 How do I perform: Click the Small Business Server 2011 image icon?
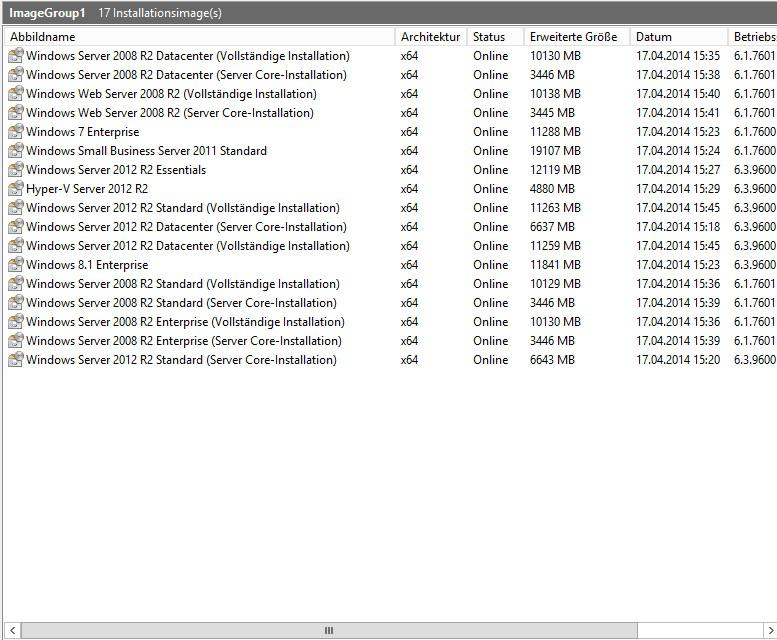(x=16, y=150)
